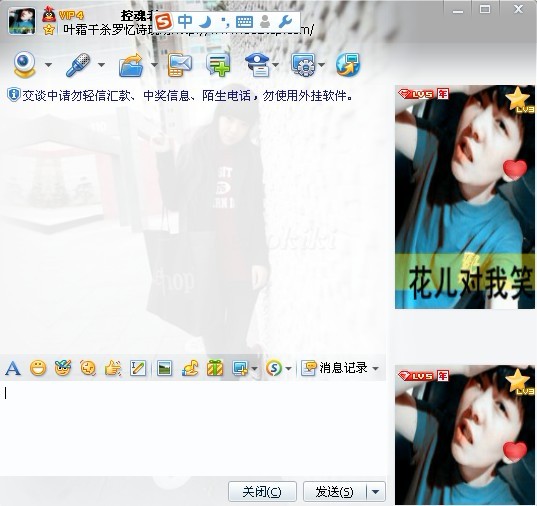Viewport: 537px width, 506px height.
Task: Start a video call with webcam icon
Action: pos(25,64)
